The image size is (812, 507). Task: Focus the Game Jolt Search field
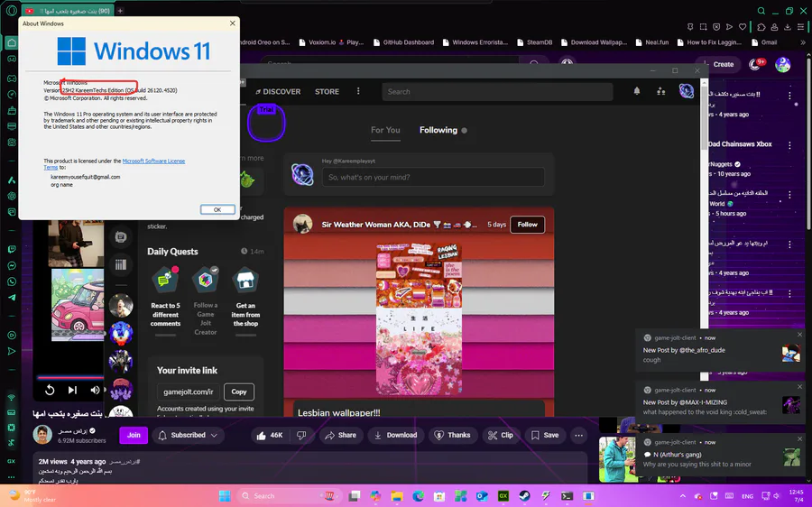point(497,92)
